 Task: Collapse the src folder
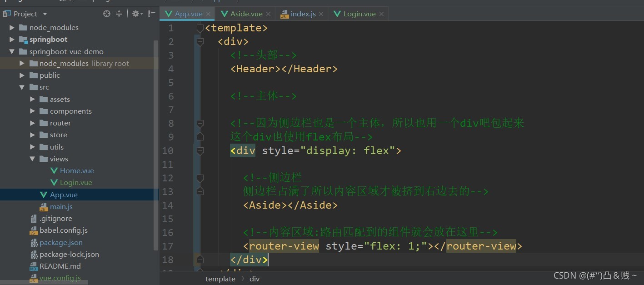(22, 87)
